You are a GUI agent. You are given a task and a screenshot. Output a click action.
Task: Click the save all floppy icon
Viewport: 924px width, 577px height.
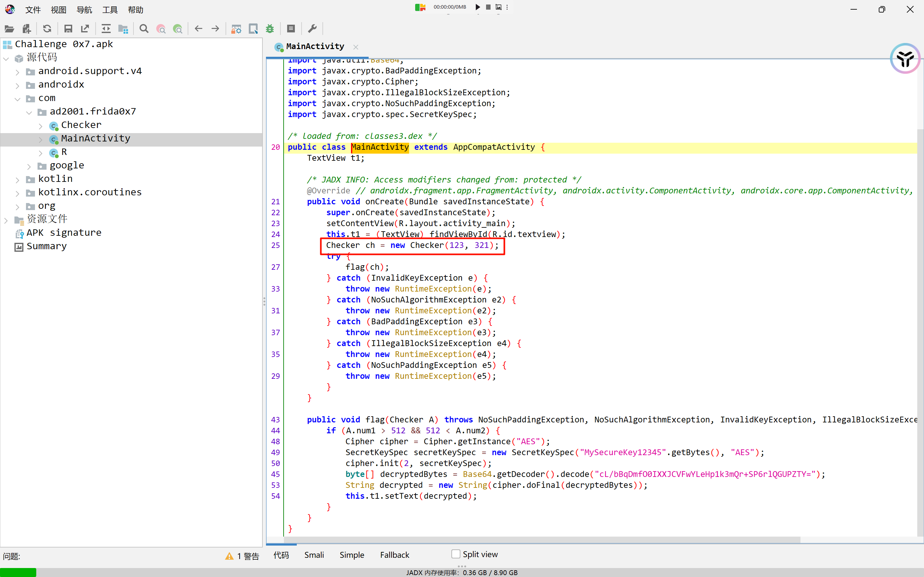click(68, 29)
